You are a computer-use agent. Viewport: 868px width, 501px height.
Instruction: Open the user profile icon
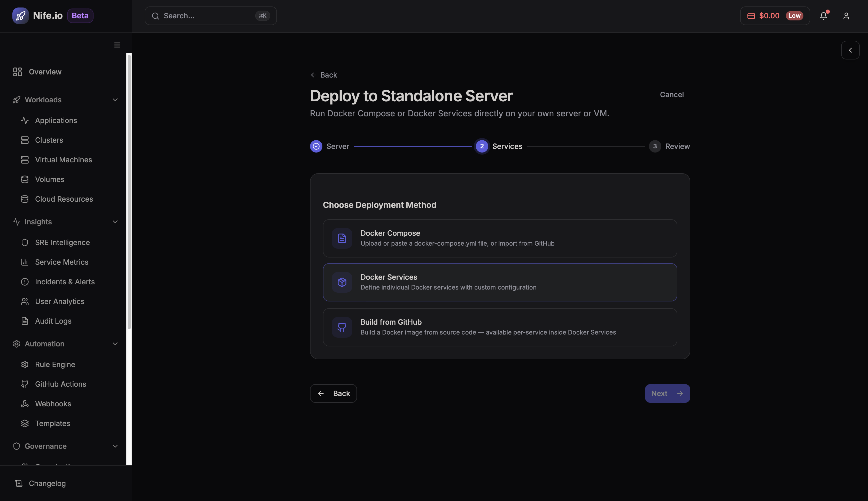846,16
